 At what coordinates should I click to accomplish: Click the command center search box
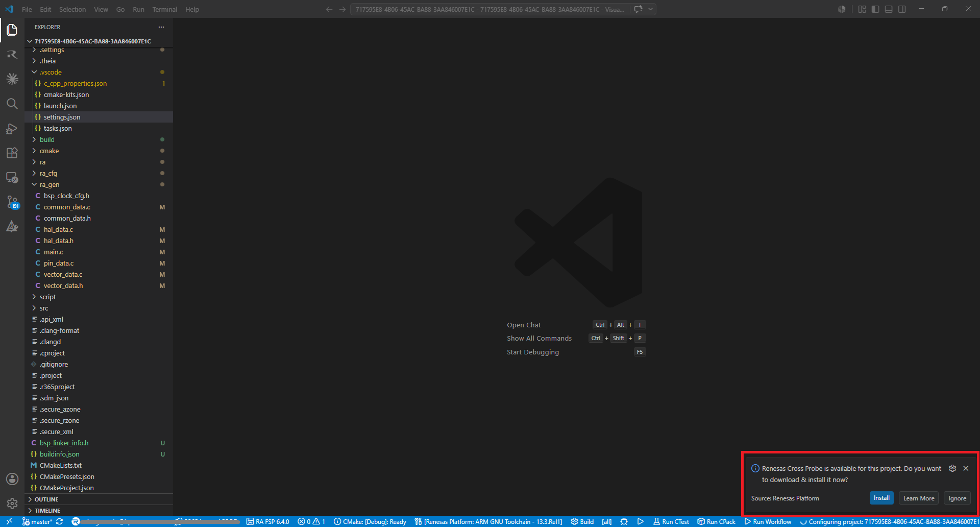click(x=489, y=9)
